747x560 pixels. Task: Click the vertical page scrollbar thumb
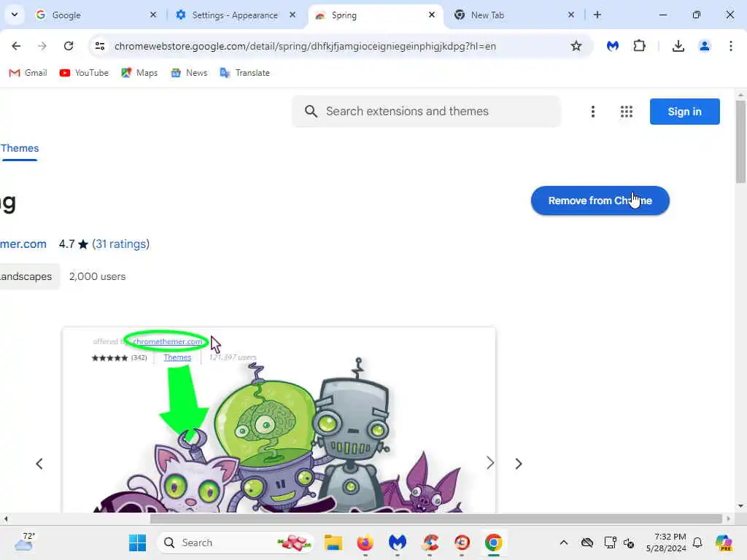point(740,141)
